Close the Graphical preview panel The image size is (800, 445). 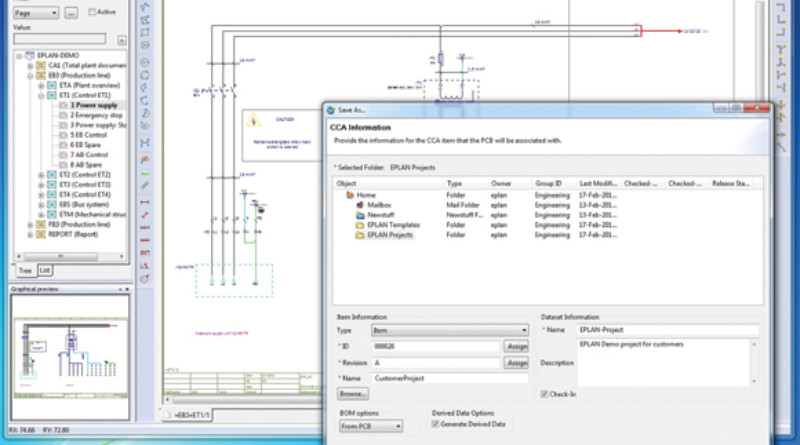coord(127,289)
